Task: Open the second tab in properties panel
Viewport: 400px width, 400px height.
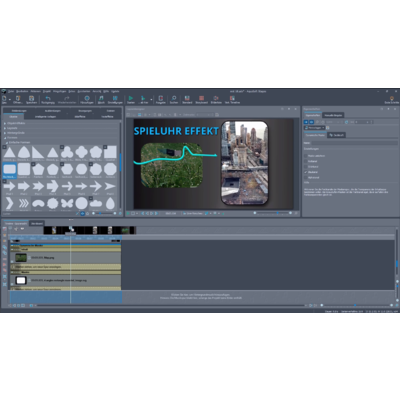Action: pos(333,115)
